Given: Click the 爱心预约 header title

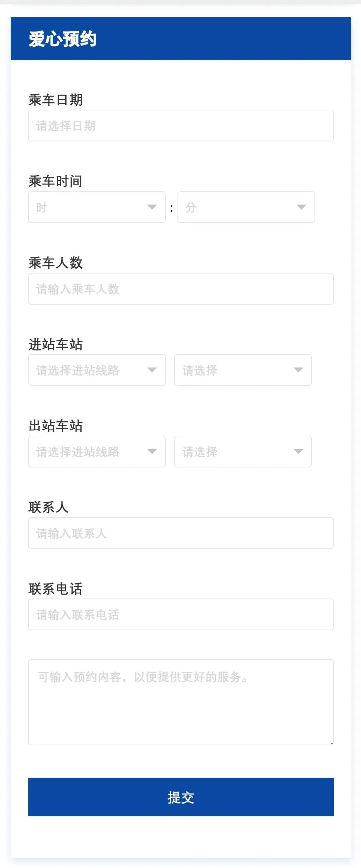Looking at the screenshot, I should 63,39.
